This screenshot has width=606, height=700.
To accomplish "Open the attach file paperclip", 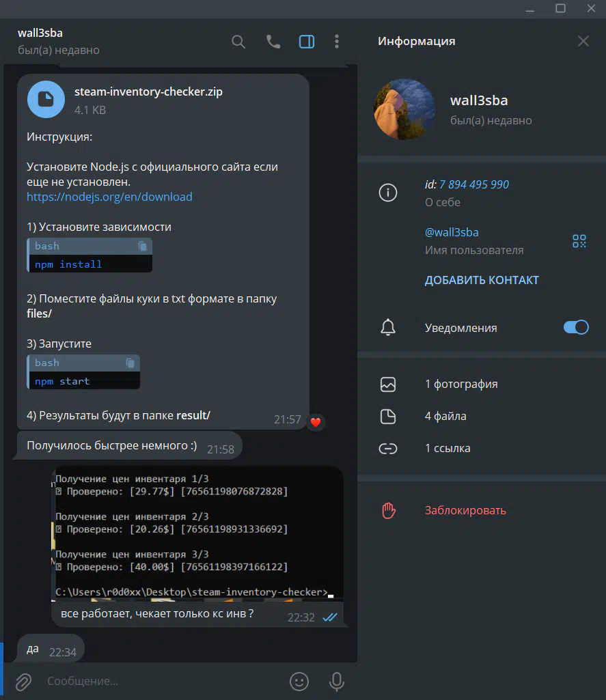I will pyautogui.click(x=23, y=682).
